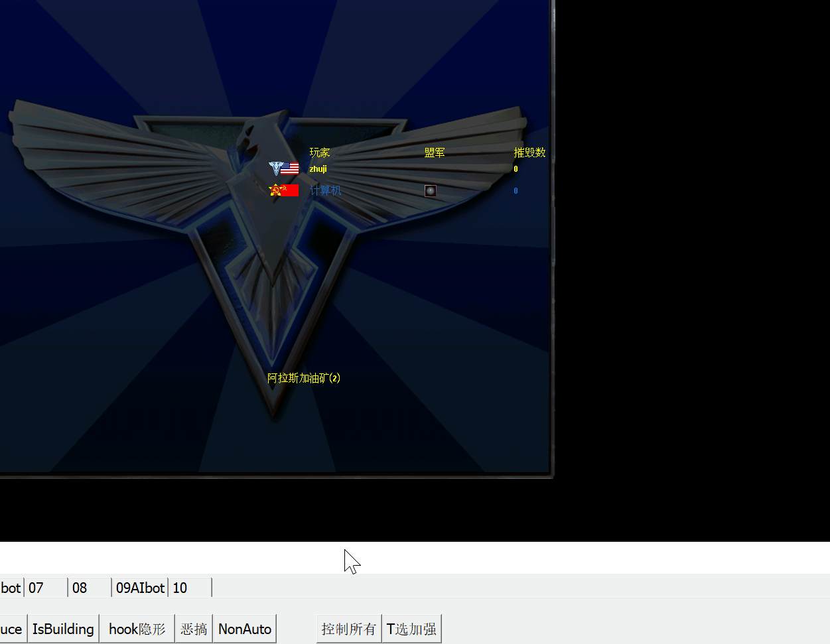Click the 控制所有 button

tap(349, 629)
